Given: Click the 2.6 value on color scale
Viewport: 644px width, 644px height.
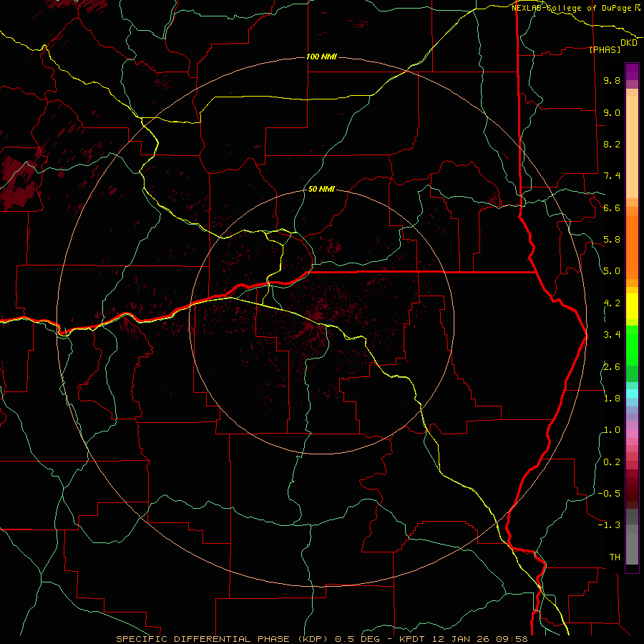Looking at the screenshot, I should point(612,367).
